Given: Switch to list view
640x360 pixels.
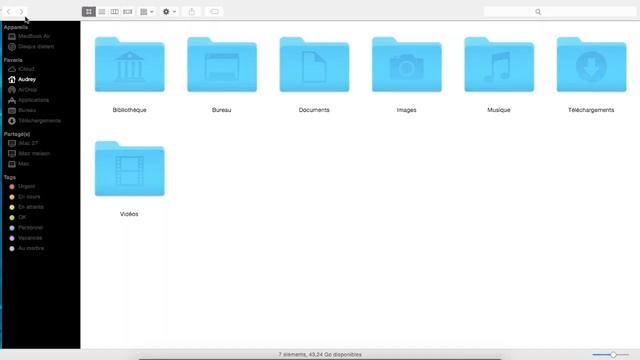Looking at the screenshot, I should coord(102,12).
